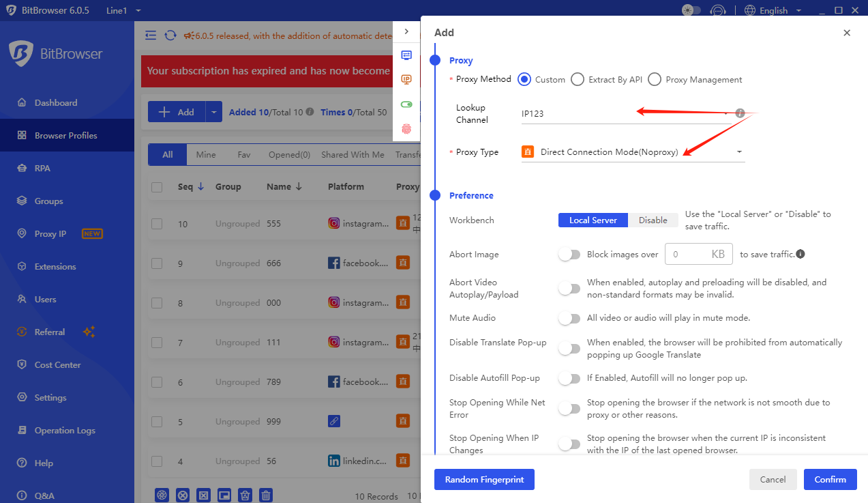Toggle Disable Autofill Pop-up switch

pyautogui.click(x=569, y=377)
